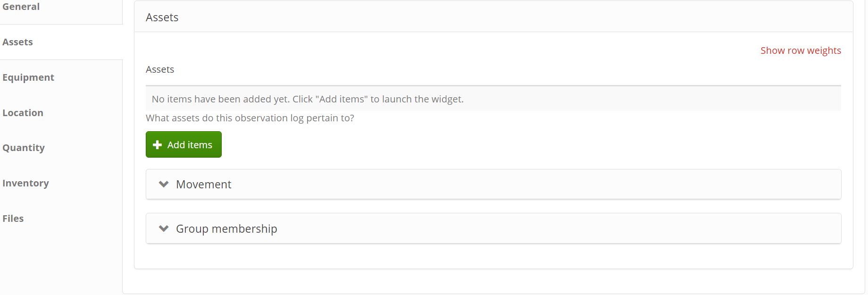
Task: Click the Group membership chevron icon
Action: tap(164, 228)
